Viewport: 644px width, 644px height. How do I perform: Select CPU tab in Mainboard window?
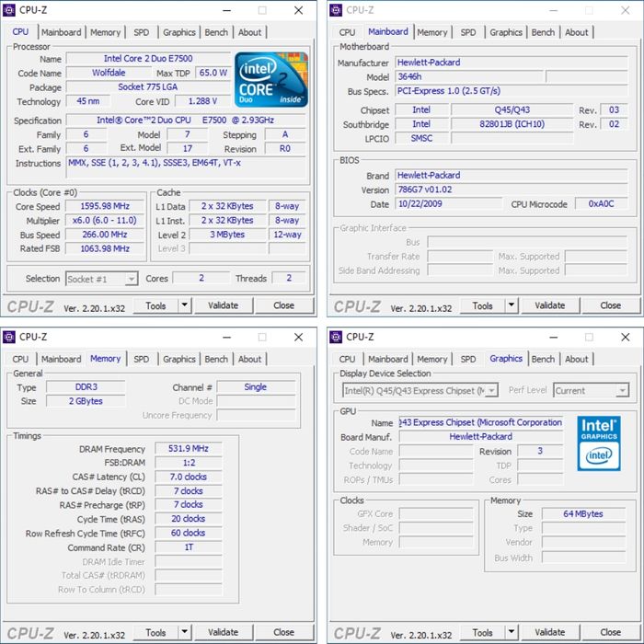pyautogui.click(x=347, y=32)
